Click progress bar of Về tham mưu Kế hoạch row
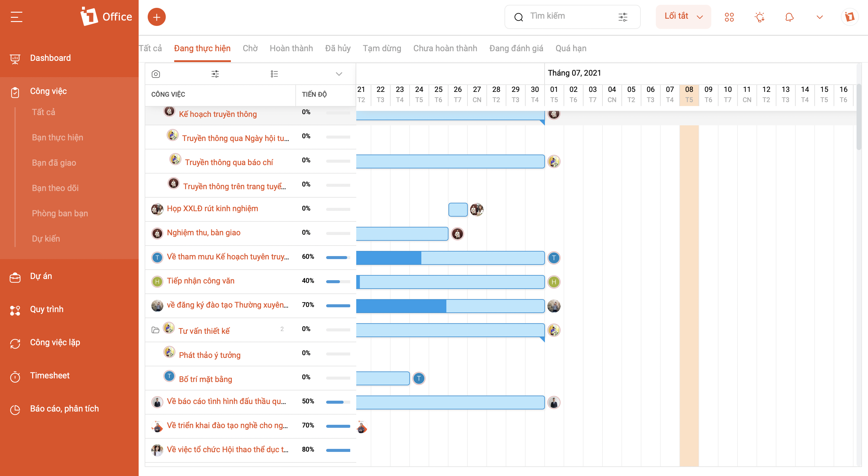The height and width of the screenshot is (476, 868). (x=338, y=257)
